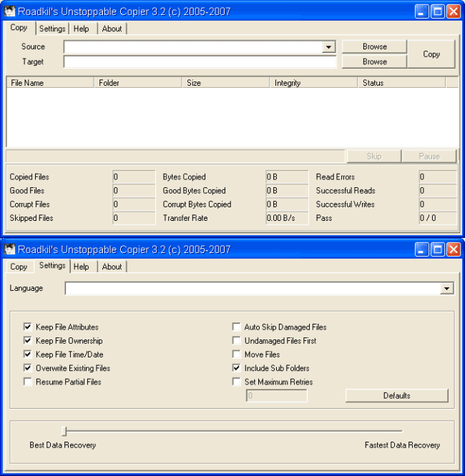Minimize the upper Unstoppable Copier window

pos(421,12)
